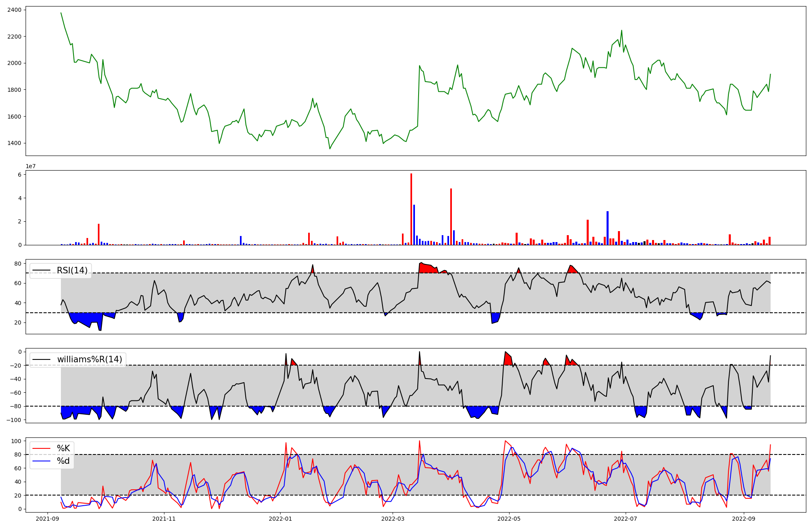Click the blue %d legend line swatch

click(x=41, y=461)
